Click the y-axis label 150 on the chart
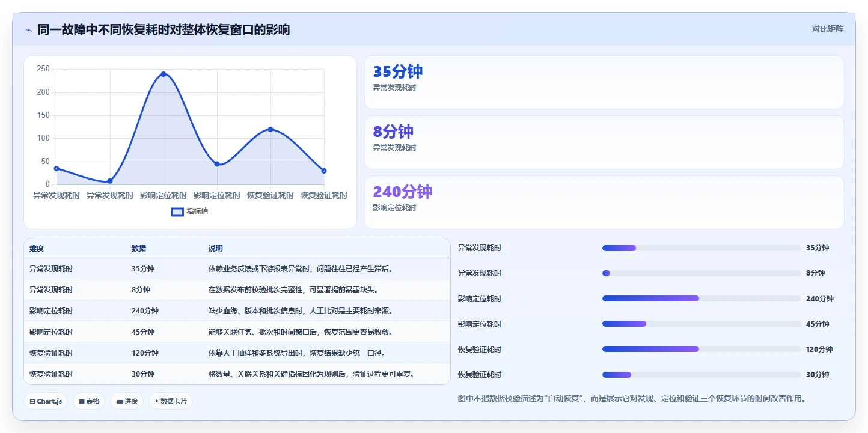The image size is (868, 433). [x=43, y=115]
